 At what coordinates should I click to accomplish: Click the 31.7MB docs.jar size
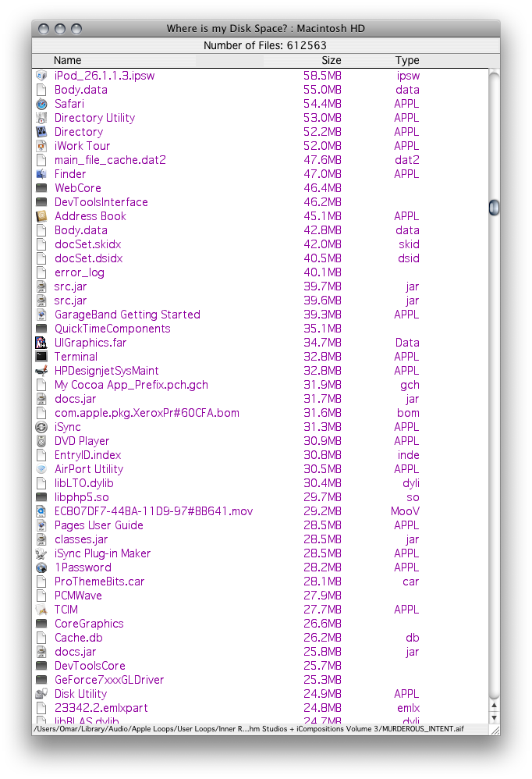pyautogui.click(x=323, y=399)
